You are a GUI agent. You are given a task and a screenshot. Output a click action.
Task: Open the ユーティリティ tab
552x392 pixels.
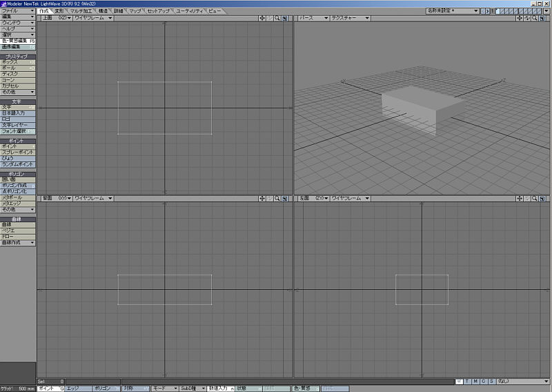click(x=190, y=11)
